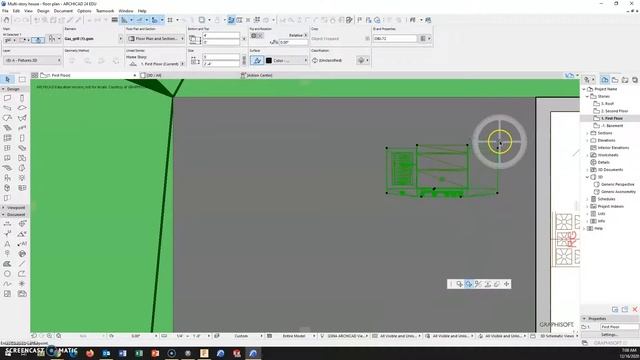Click the Project Map icon in Navigator
640x360 pixels.
pos(605,80)
